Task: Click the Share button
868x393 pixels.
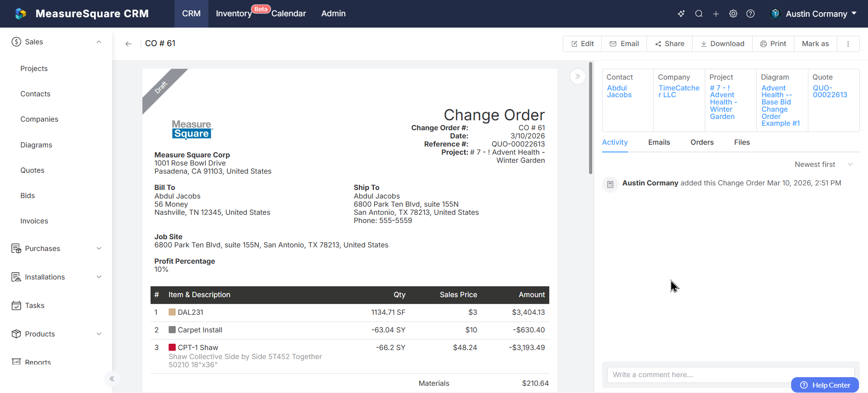Action: [670, 44]
